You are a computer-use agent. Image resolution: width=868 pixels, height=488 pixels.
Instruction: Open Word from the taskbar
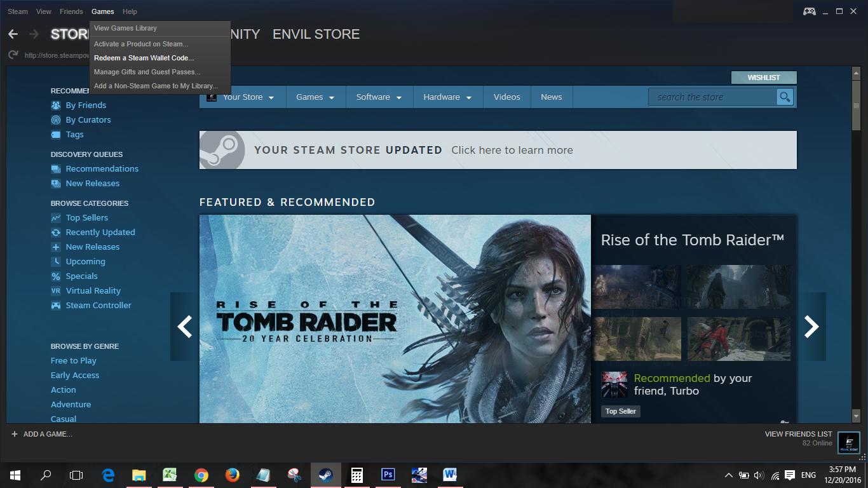(450, 475)
